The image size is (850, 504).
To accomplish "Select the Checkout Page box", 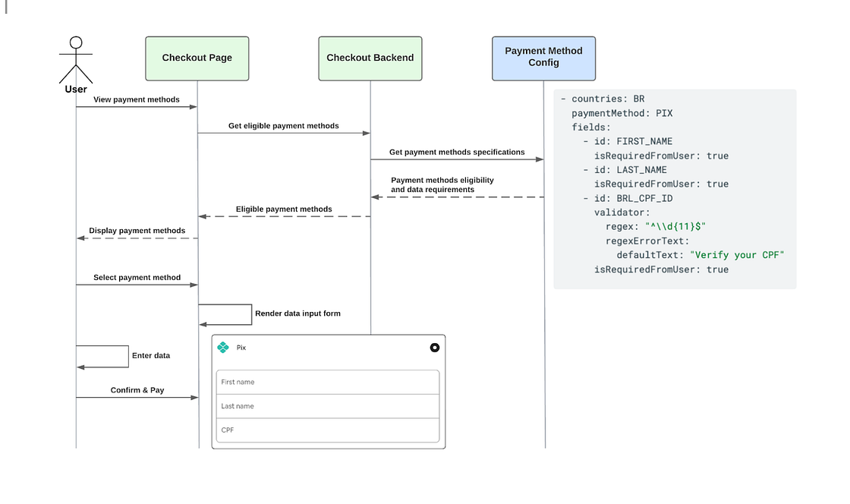I will point(197,58).
